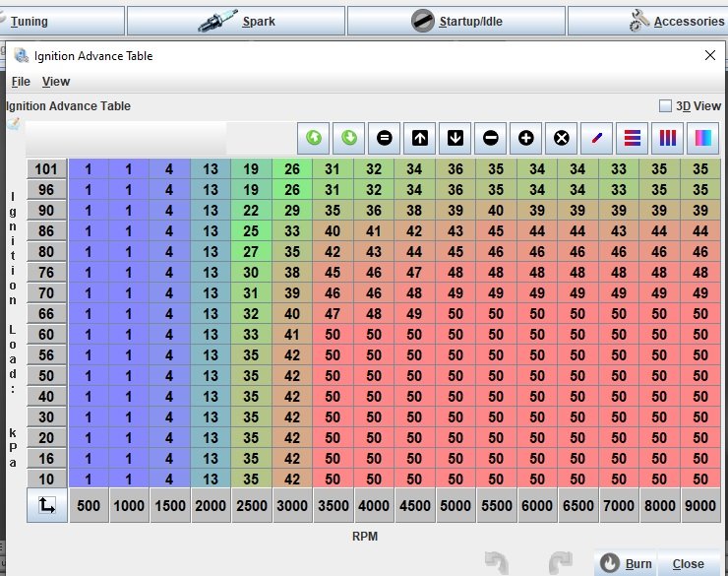Click the black minus (decrease) toolbar icon
The height and width of the screenshot is (576, 728).
pos(491,138)
